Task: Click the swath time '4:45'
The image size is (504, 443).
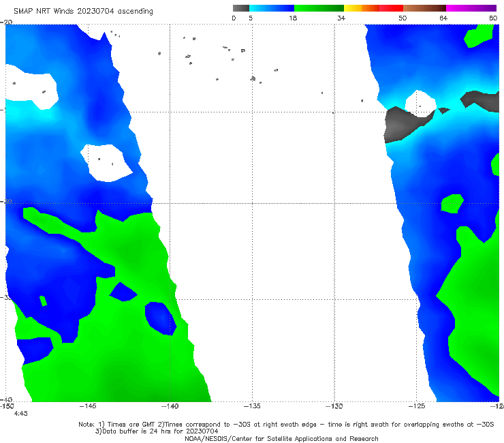Action: point(21,414)
